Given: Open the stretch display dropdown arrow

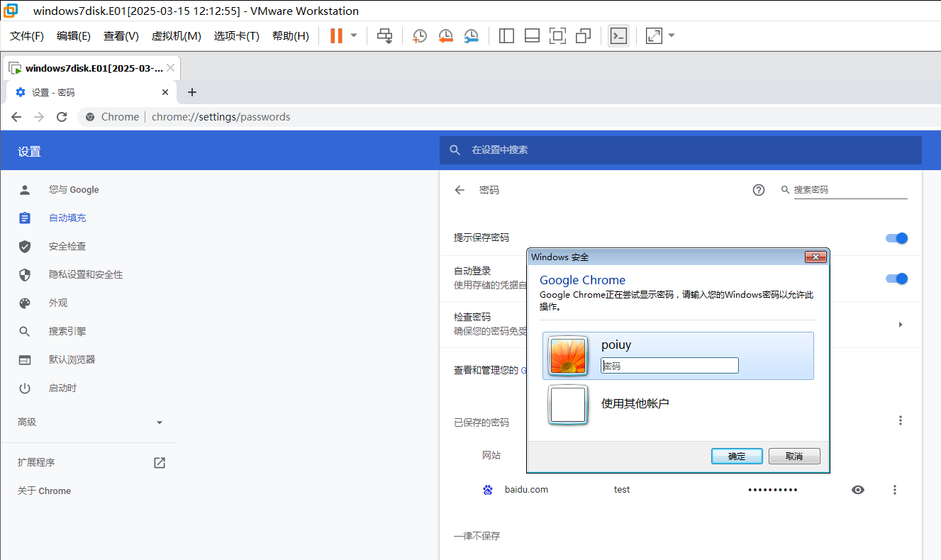Looking at the screenshot, I should [x=672, y=35].
